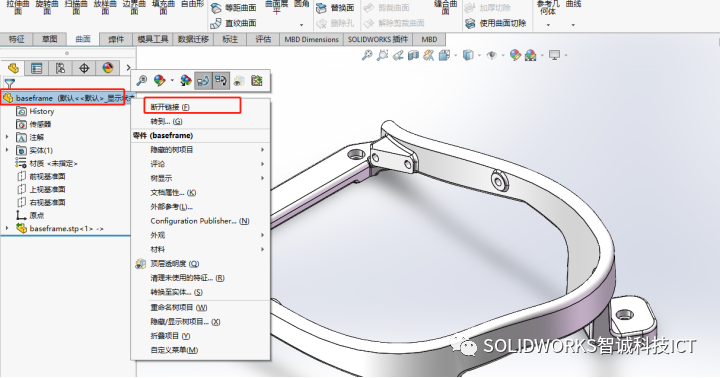Open the DisplayManager color-ball tab
This screenshot has width=720, height=378.
coord(108,68)
